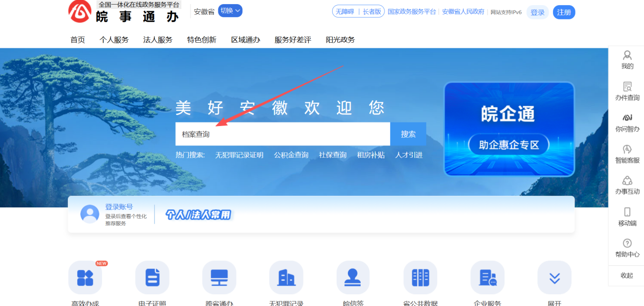
Task: Open 办件查询 icon in right sidebar
Action: click(627, 86)
